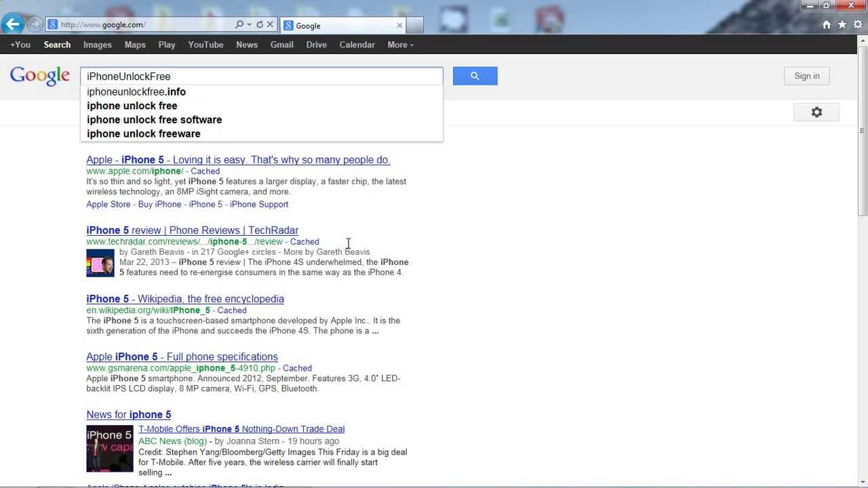This screenshot has width=868, height=488.
Task: Open iPhone 5 review TechRadar result
Action: point(193,230)
